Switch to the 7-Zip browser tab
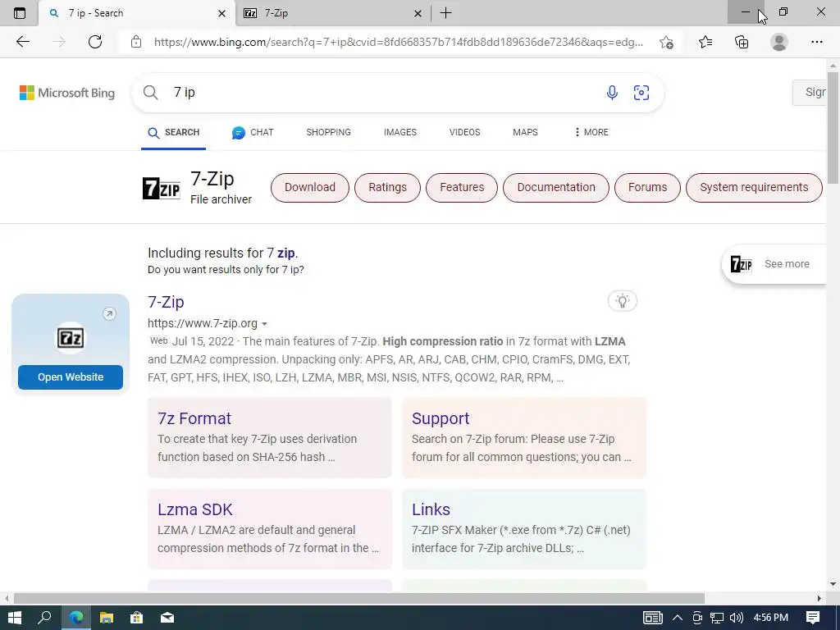The height and width of the screenshot is (630, 840). [x=333, y=13]
